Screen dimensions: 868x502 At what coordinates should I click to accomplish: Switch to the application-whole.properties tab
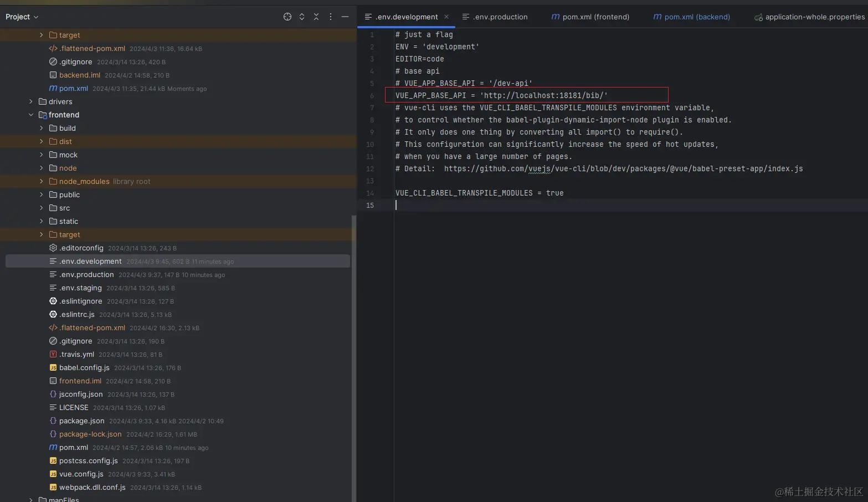coord(809,17)
